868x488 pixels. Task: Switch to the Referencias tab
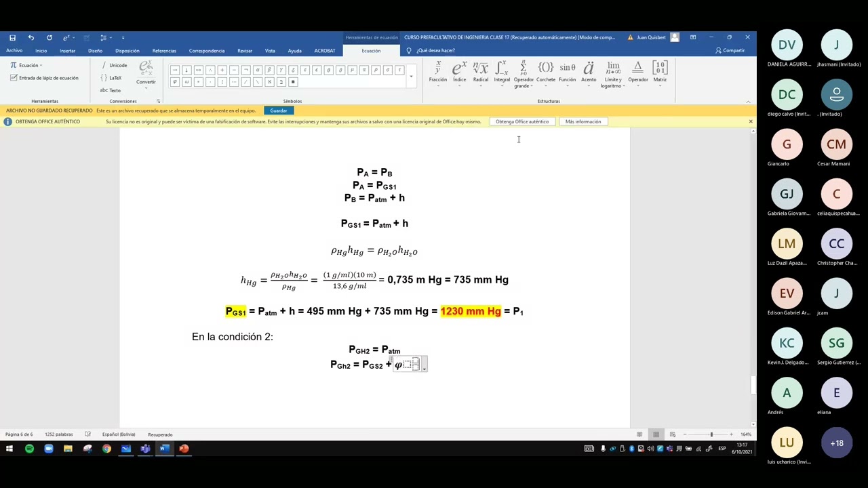click(164, 51)
